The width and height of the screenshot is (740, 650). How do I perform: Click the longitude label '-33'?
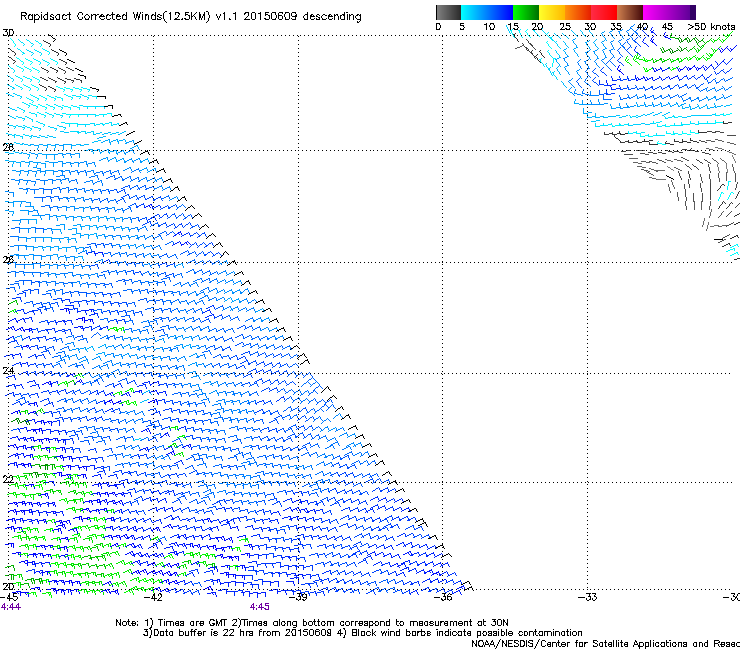(588, 597)
